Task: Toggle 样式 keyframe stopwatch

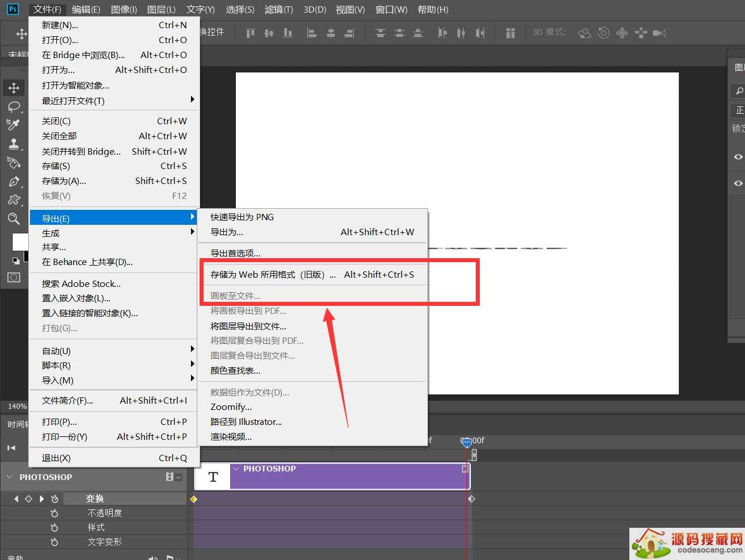Action: (55, 527)
